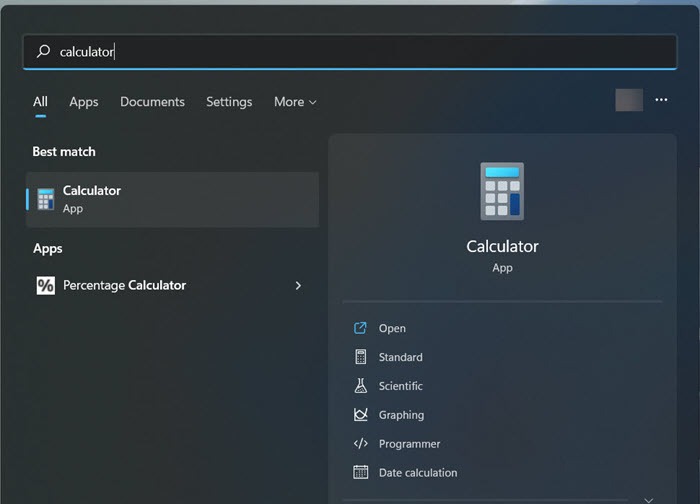Click inside the search text field
This screenshot has width=700, height=504.
tap(350, 52)
